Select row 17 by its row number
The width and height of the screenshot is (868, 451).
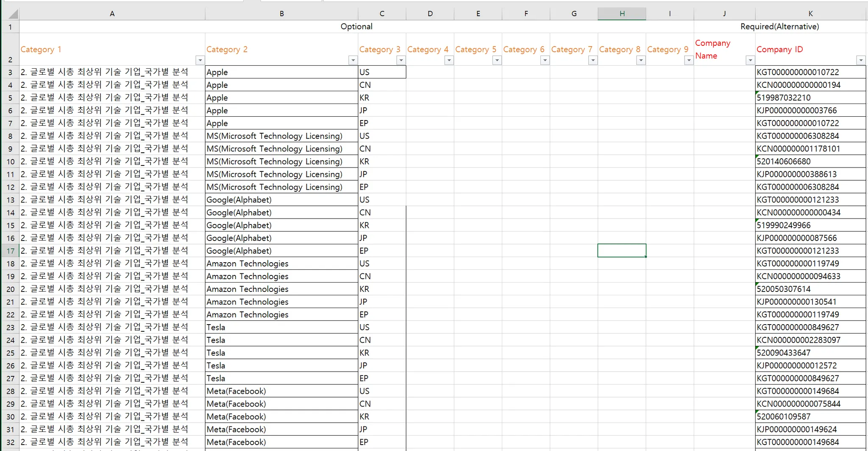pyautogui.click(x=10, y=251)
